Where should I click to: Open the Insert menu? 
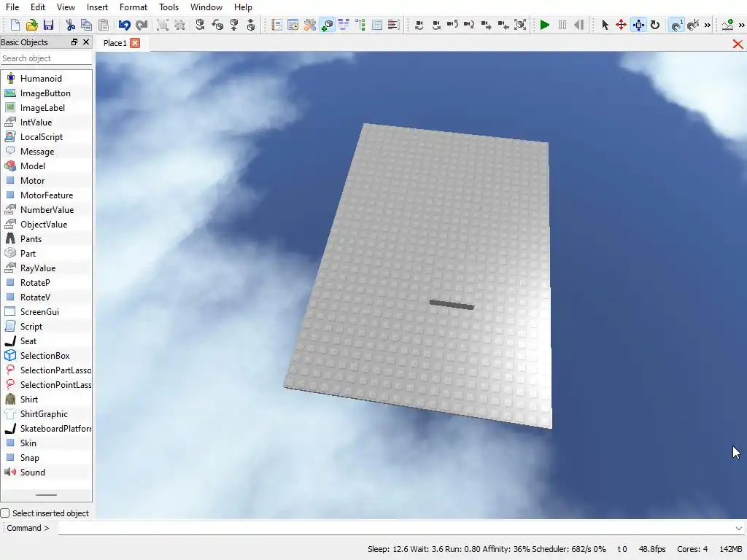(97, 7)
